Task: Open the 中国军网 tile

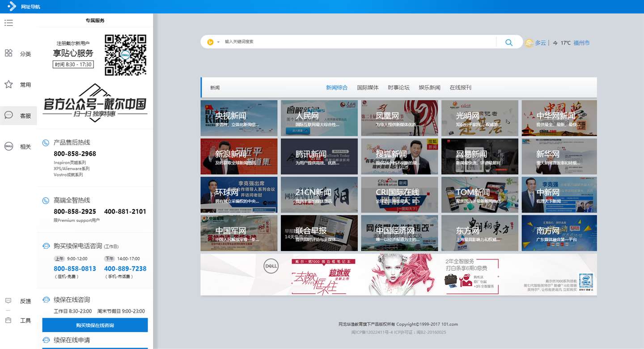Action: coord(239,233)
